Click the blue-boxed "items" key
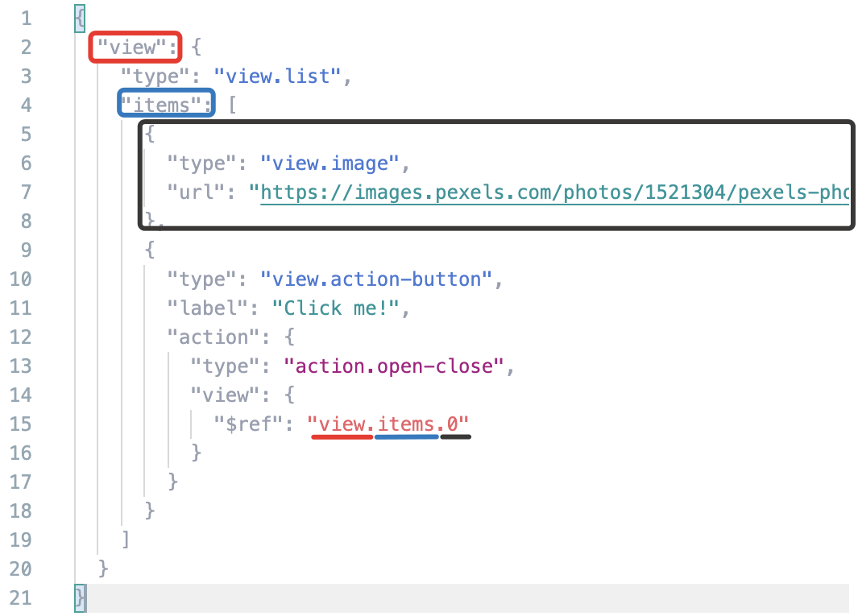This screenshot has width=858, height=616. point(166,105)
